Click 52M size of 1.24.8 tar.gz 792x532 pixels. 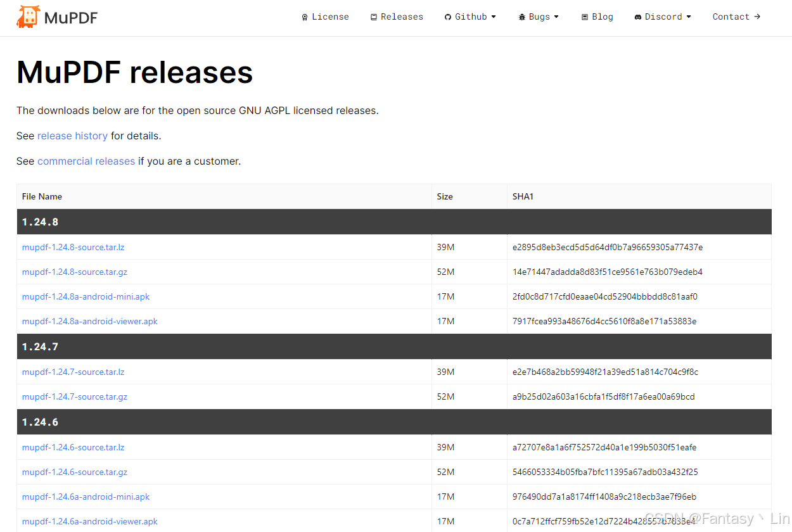[x=445, y=272]
